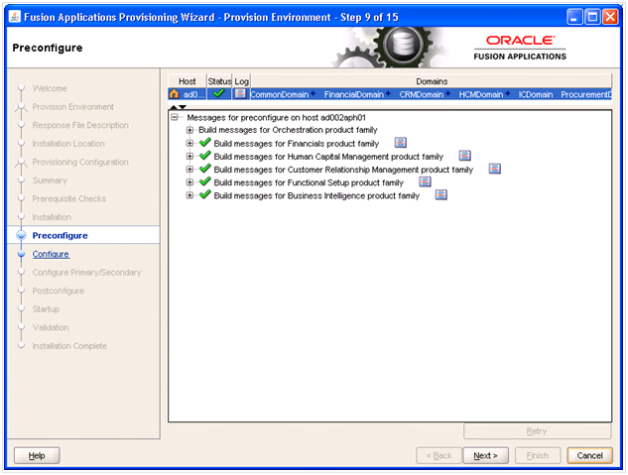Click ICDomain in the domains row
The width and height of the screenshot is (628, 475).
pos(535,94)
